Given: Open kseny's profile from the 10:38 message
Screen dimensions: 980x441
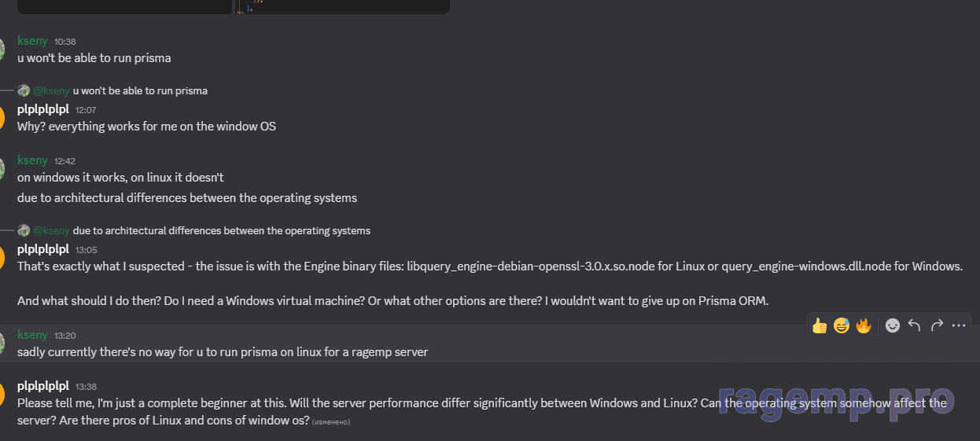Looking at the screenshot, I should (32, 41).
